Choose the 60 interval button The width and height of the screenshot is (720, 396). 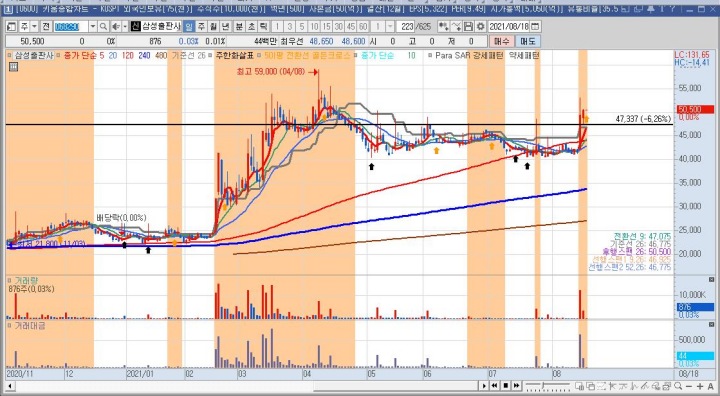363,27
